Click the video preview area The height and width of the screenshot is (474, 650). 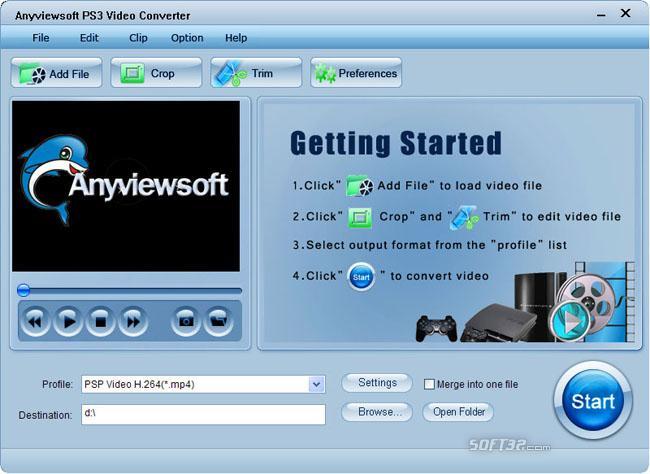tap(126, 186)
